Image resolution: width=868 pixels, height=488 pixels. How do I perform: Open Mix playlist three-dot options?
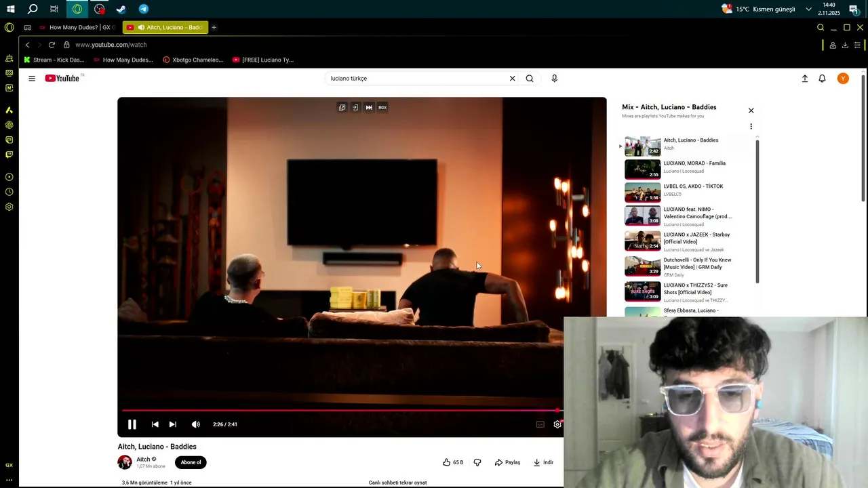coord(751,126)
